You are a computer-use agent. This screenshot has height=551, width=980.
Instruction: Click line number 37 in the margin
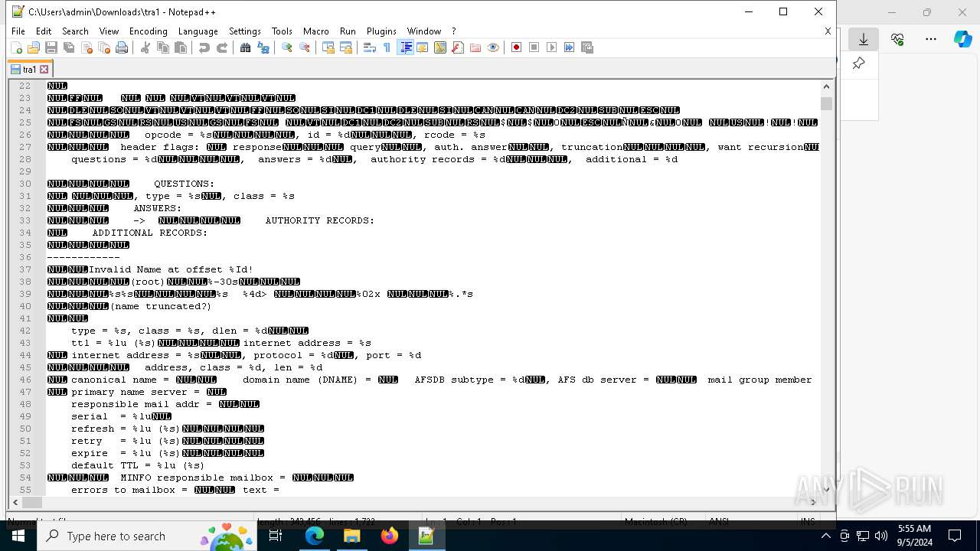[x=25, y=269]
